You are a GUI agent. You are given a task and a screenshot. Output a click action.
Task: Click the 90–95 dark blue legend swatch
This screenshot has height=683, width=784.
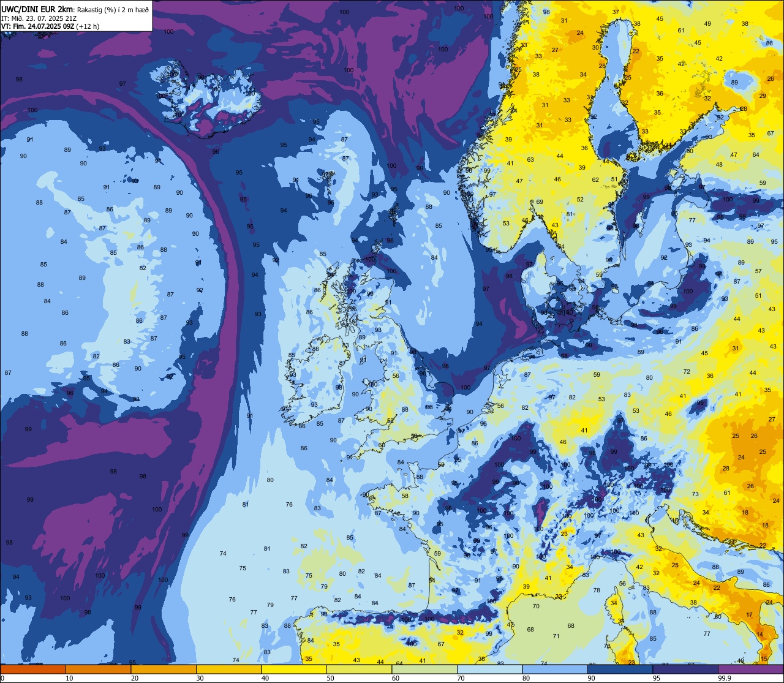click(620, 669)
